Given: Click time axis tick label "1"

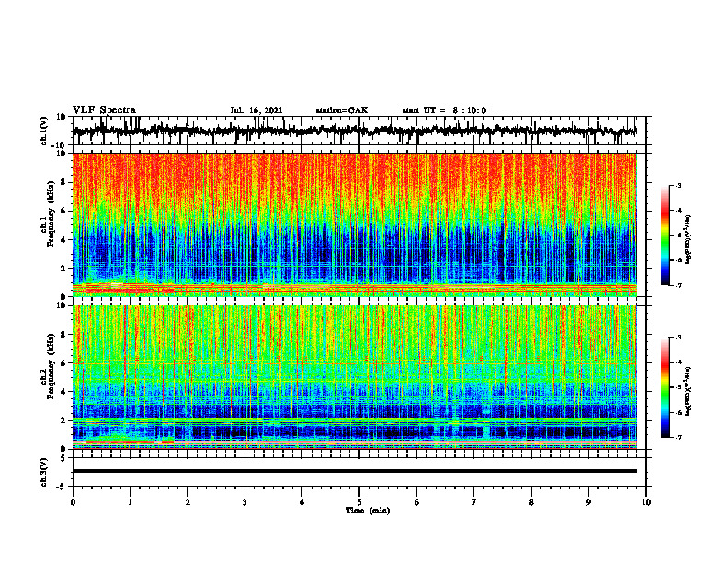Looking at the screenshot, I should pyautogui.click(x=130, y=501).
